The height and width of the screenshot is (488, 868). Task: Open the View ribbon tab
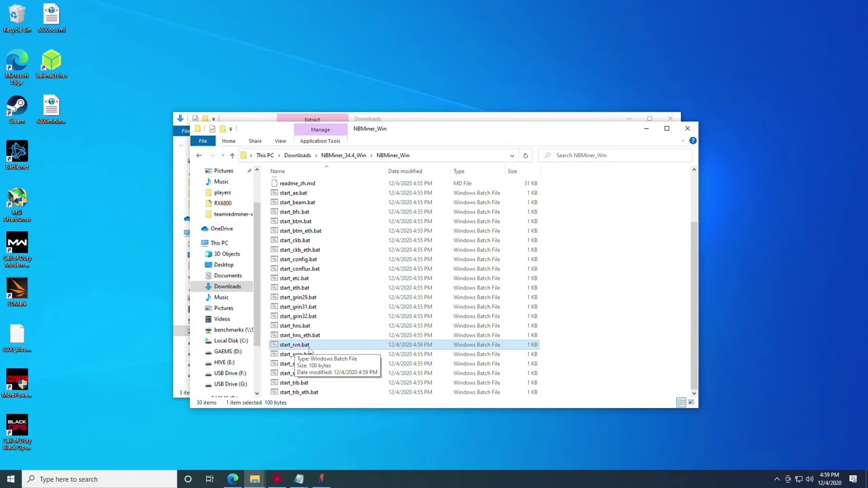pyautogui.click(x=280, y=141)
